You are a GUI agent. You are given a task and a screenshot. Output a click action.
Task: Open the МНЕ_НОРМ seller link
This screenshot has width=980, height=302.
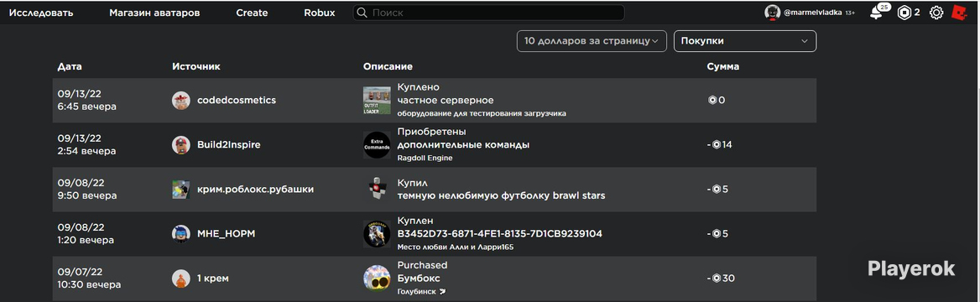tap(227, 234)
